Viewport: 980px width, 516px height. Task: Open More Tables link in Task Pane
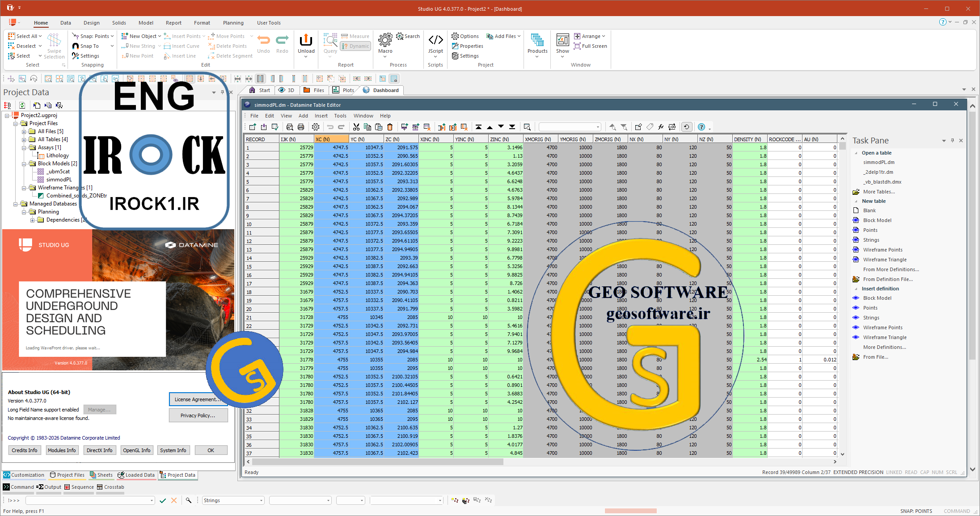[x=879, y=192]
